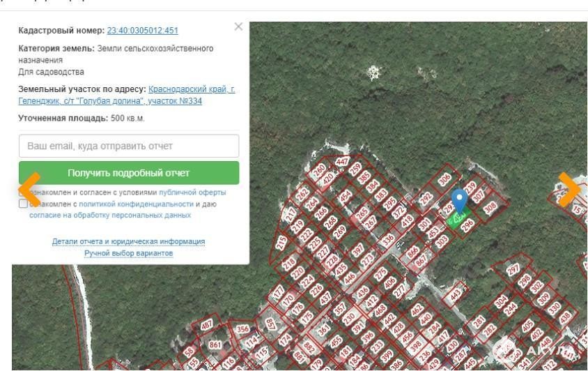Viewport: 588px width, 371px height.
Task: Click the orange left arrow
Action: (29, 188)
